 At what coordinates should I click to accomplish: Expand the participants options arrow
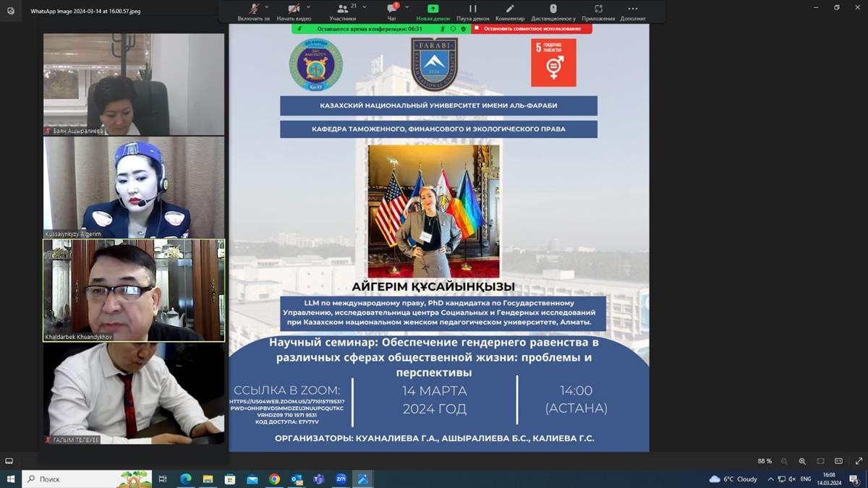pyautogui.click(x=365, y=7)
